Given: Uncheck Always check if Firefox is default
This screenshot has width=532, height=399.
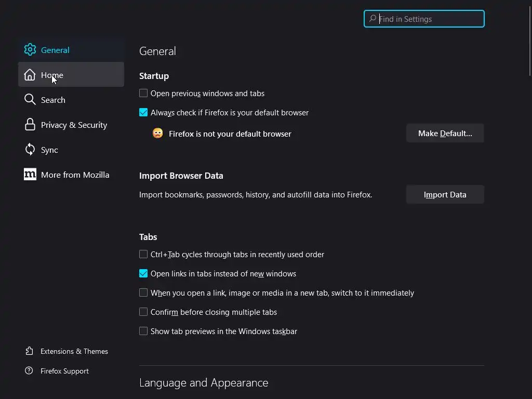Looking at the screenshot, I should coord(143,113).
